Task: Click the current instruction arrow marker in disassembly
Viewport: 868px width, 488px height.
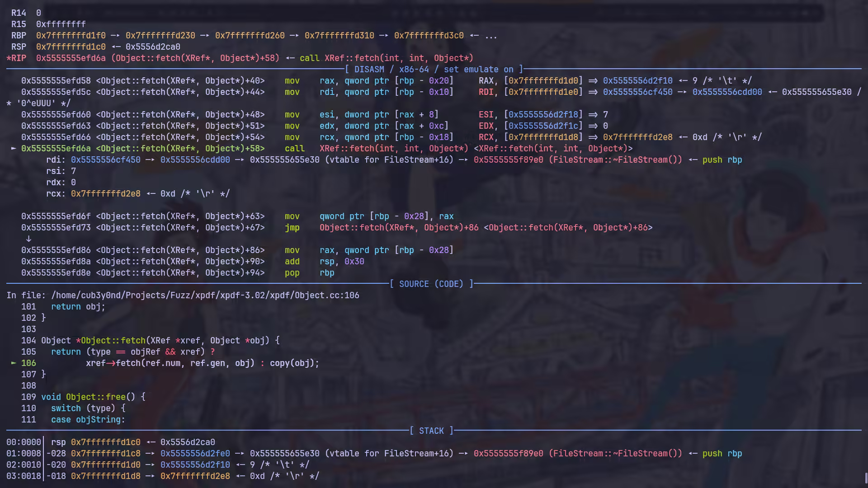Action: pos(14,149)
